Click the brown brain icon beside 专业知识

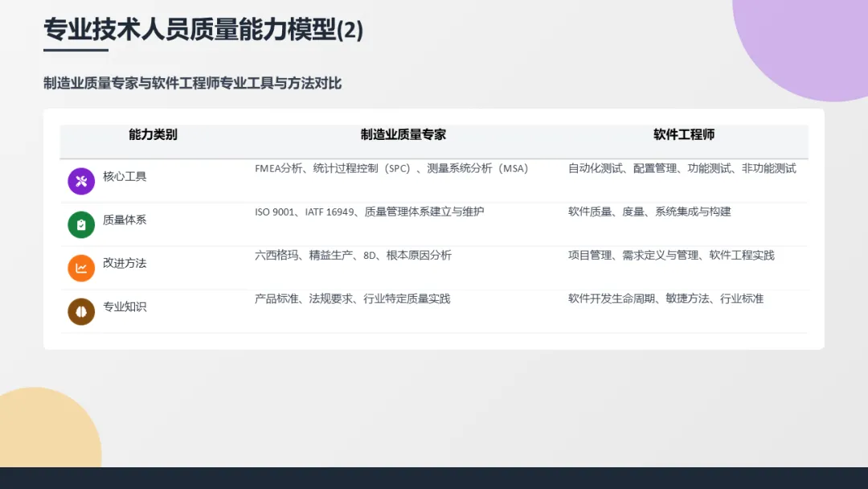coord(81,312)
